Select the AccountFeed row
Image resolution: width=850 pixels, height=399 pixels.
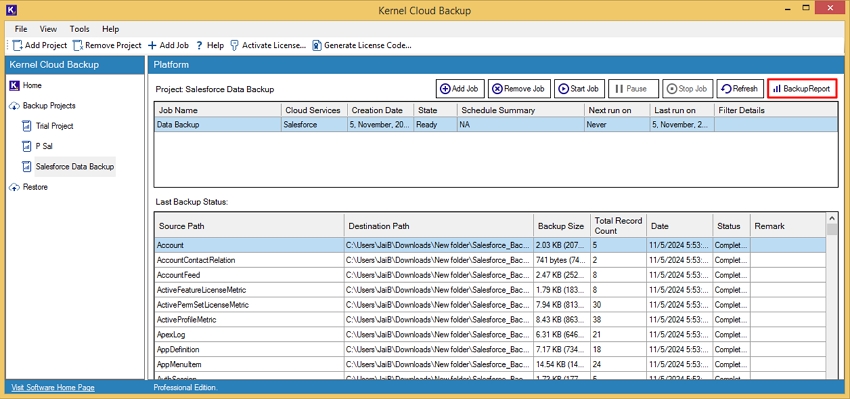coord(490,275)
